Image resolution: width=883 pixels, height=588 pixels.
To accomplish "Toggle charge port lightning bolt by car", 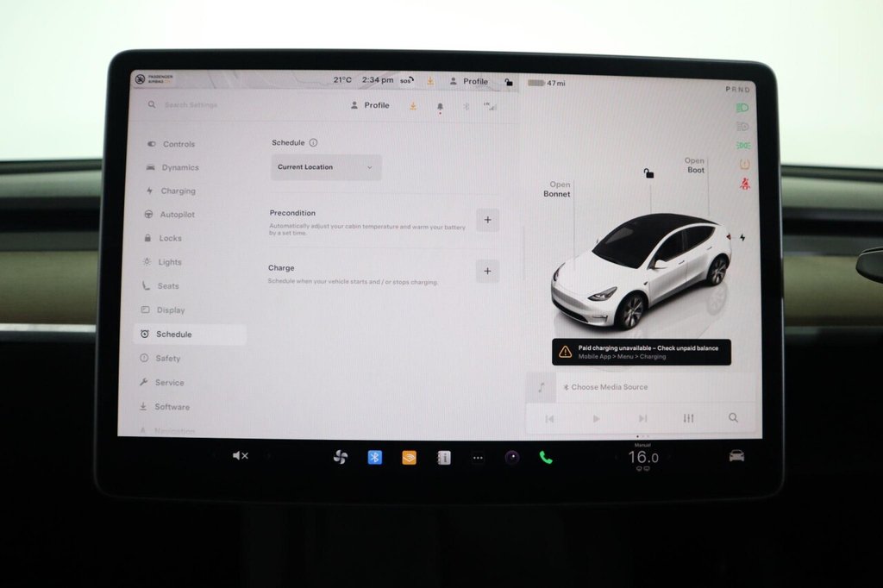I will point(742,237).
